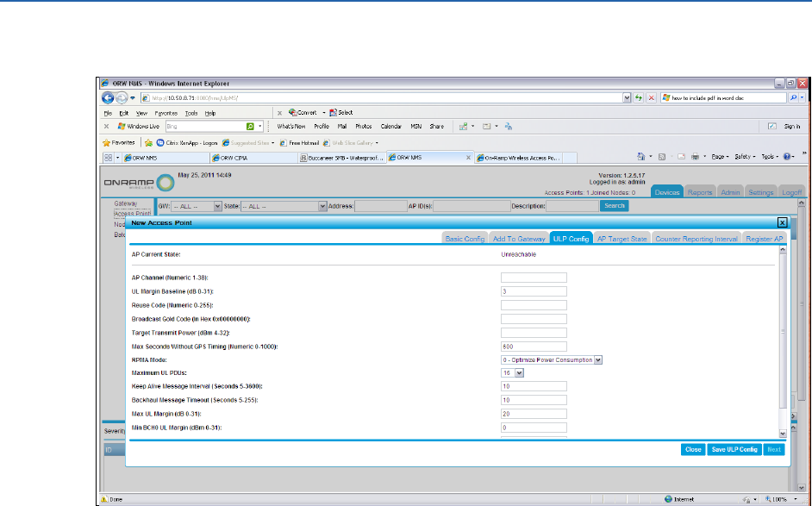Open the Citrix XenApp - Logon favorite
Image resolution: width=812 pixels, height=506 pixels.
(187, 143)
